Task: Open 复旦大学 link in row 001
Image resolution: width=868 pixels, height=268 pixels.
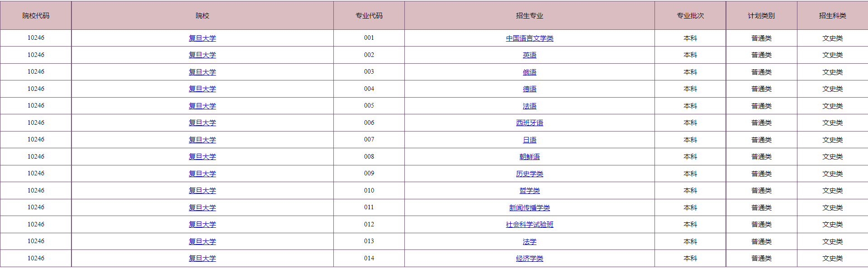Action: 202,38
